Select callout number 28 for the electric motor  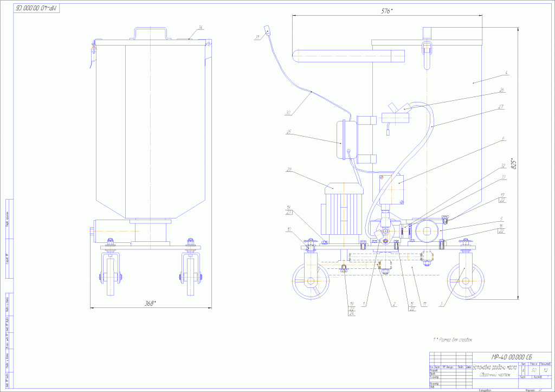click(x=289, y=169)
